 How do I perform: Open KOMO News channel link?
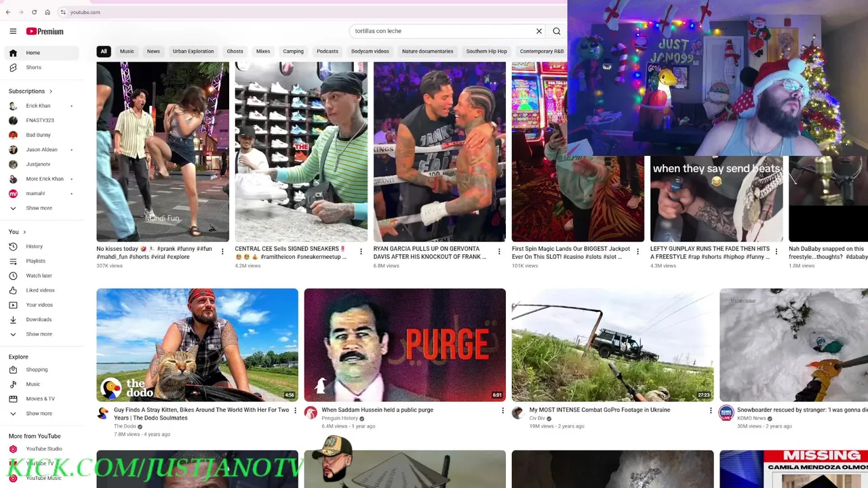point(751,418)
